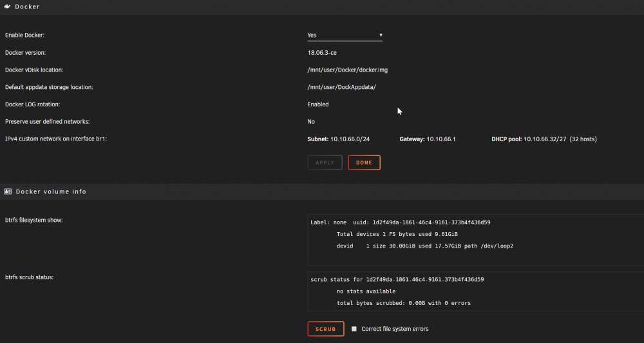
Task: Click the vDisk path /mnt/user/Docker/docker.img
Action: (348, 70)
